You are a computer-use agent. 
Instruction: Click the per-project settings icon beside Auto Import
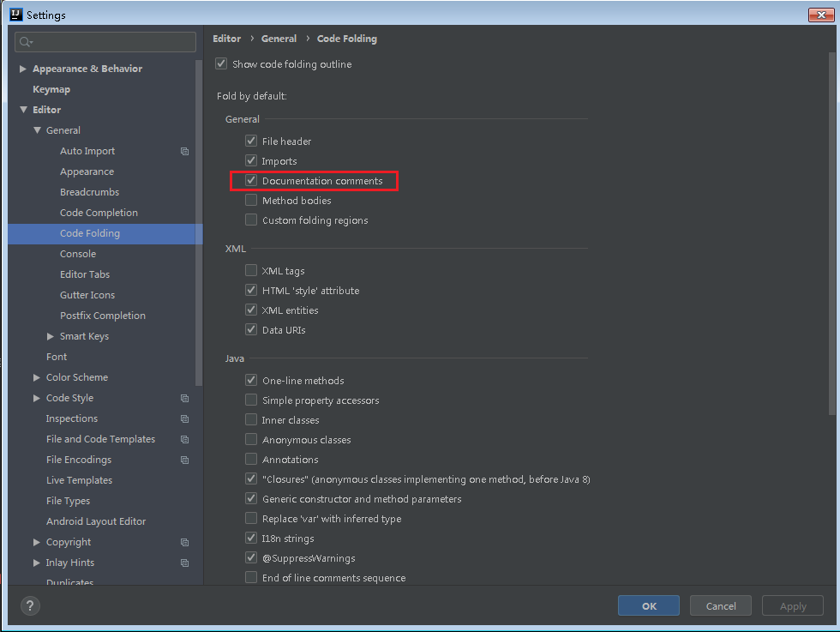point(184,151)
